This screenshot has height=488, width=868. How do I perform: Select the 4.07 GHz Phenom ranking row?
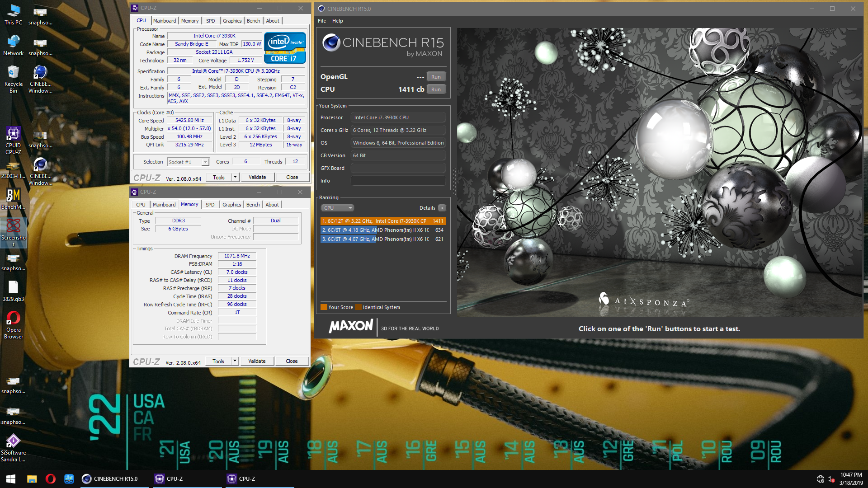pyautogui.click(x=383, y=239)
